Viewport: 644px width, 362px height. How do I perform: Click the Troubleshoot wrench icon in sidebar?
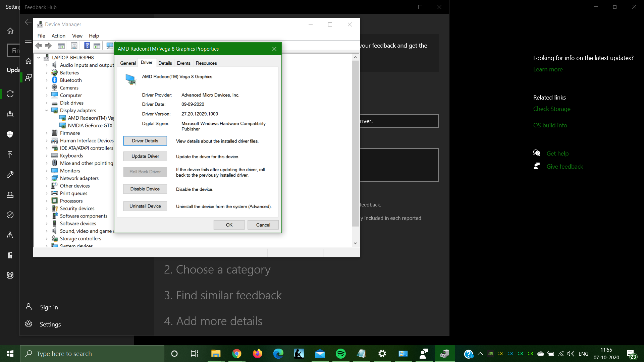(10, 175)
